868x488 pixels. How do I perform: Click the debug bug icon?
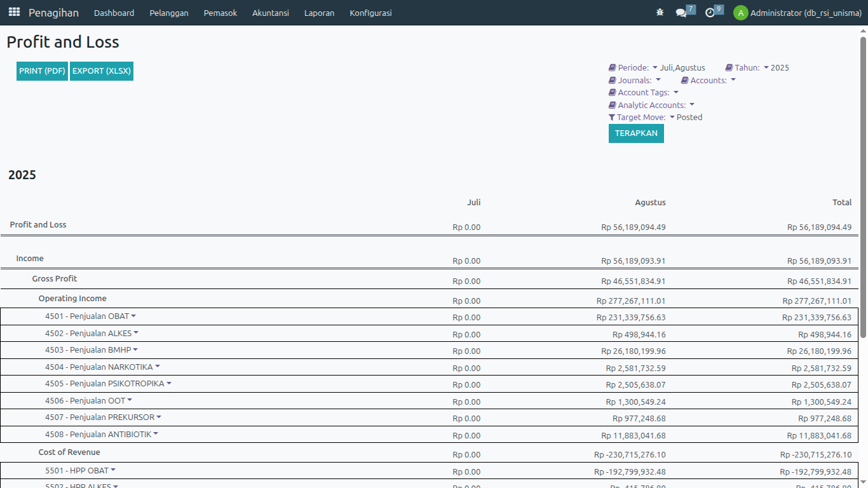(x=660, y=13)
